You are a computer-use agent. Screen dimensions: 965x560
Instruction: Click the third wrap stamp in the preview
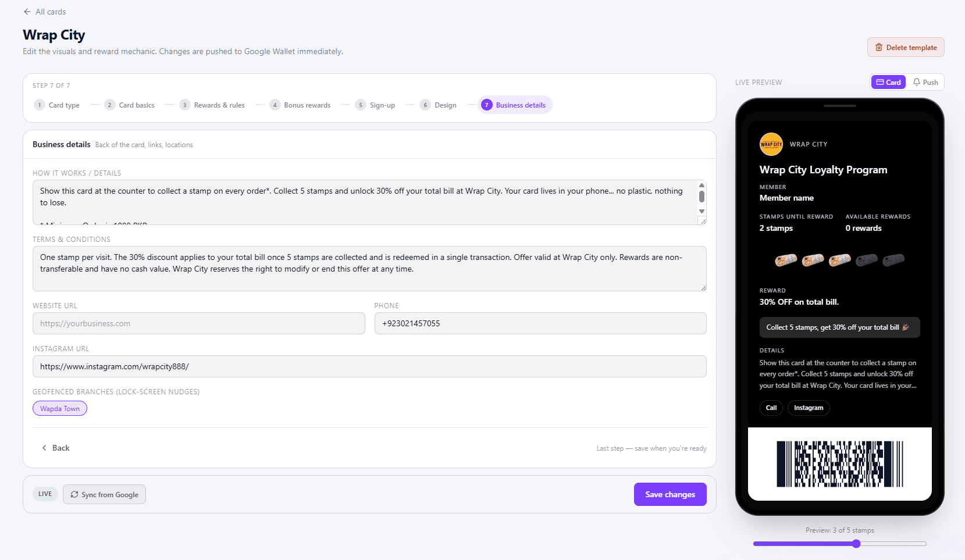(x=839, y=260)
